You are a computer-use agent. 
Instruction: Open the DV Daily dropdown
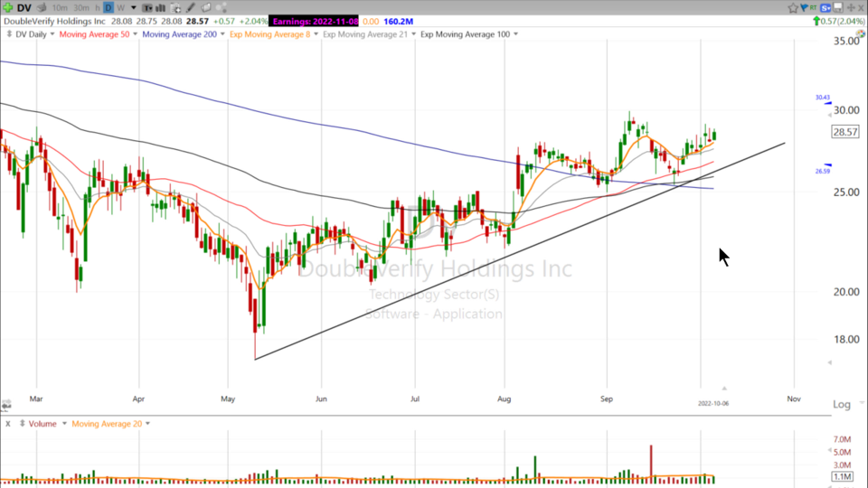[x=52, y=34]
